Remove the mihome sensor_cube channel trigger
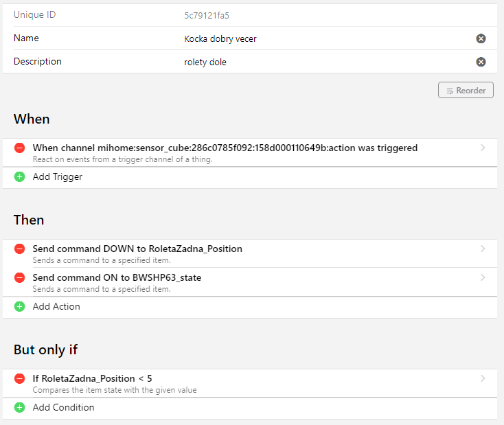This screenshot has width=504, height=425. click(20, 148)
